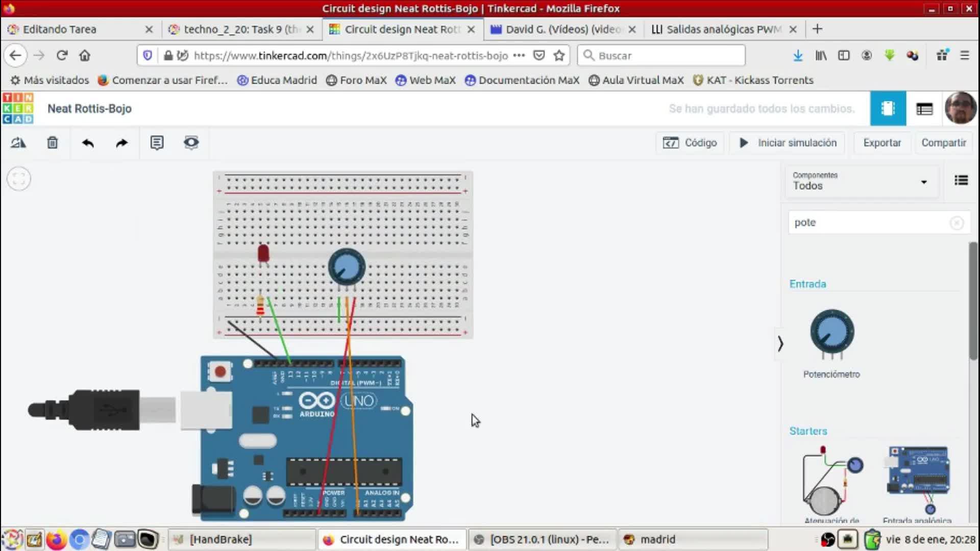Open the component list table view
This screenshot has width=980, height=551.
(924, 109)
